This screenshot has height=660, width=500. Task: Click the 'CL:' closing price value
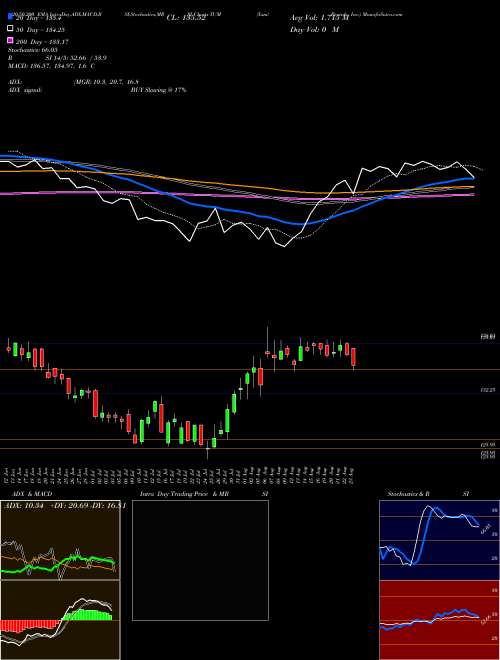186,18
